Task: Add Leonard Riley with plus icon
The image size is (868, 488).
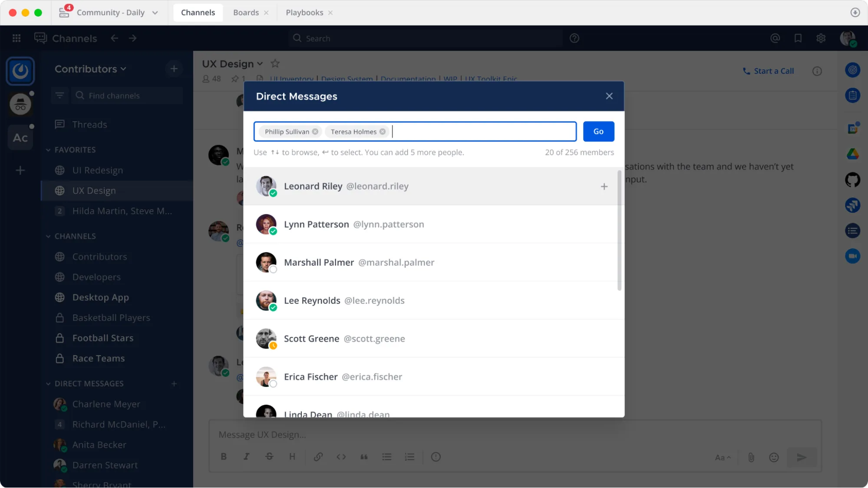Action: click(604, 186)
